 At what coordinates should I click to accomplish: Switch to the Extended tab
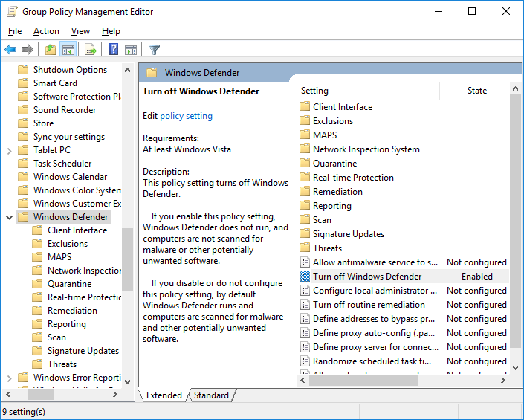[164, 395]
